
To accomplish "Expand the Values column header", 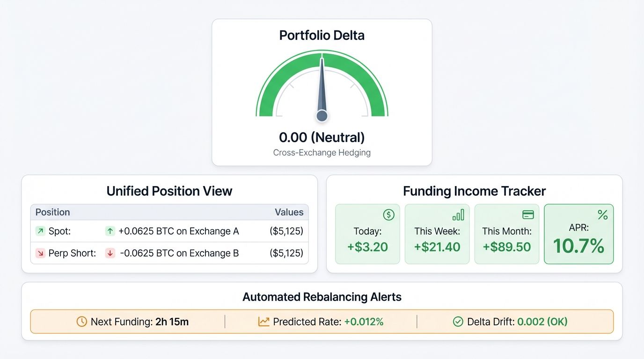I will tap(289, 212).
